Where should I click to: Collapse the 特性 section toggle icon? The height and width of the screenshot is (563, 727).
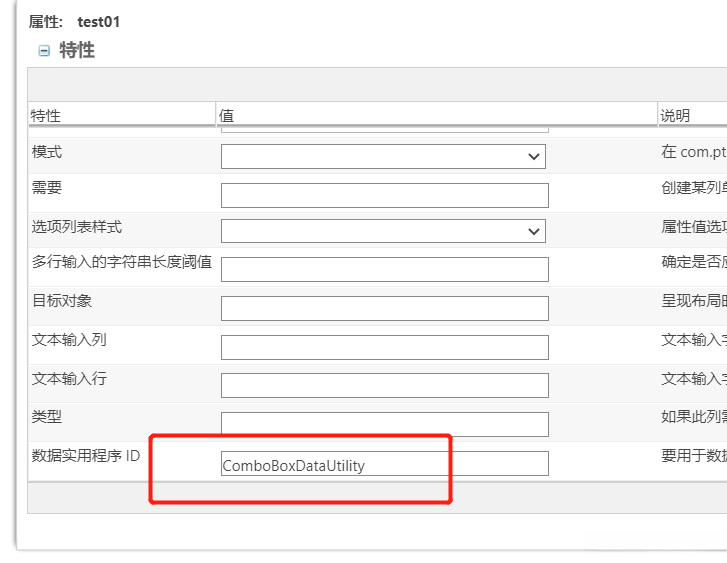44,51
